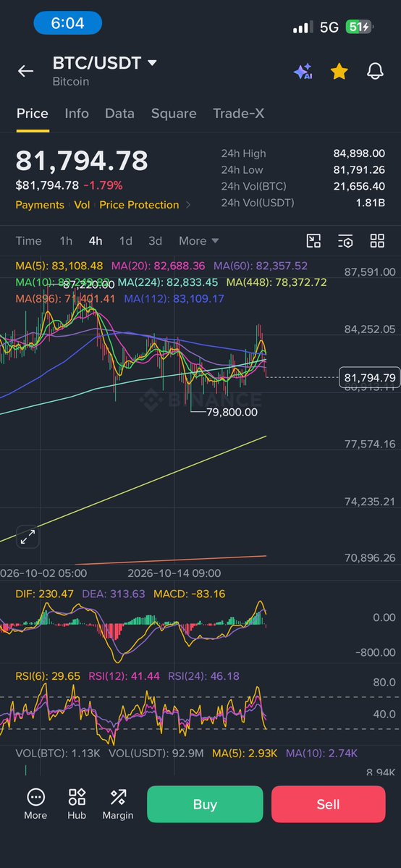Select the Time chart interval
Image resolution: width=401 pixels, height=868 pixels.
(28, 241)
